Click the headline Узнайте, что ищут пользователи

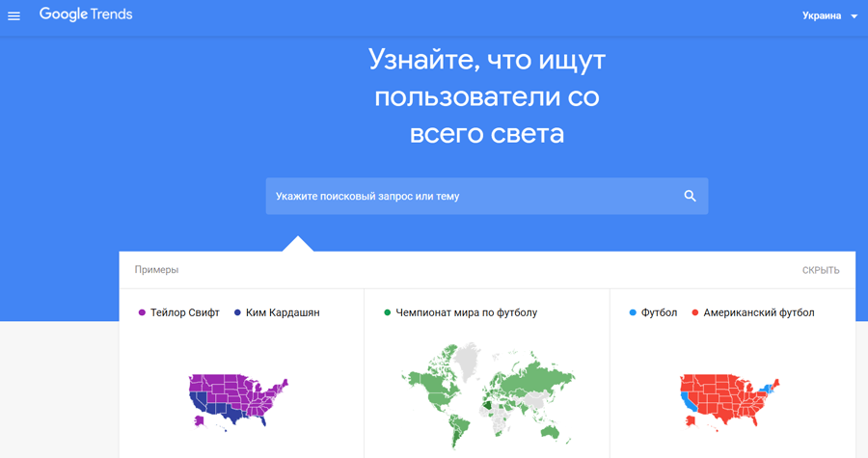pyautogui.click(x=487, y=96)
